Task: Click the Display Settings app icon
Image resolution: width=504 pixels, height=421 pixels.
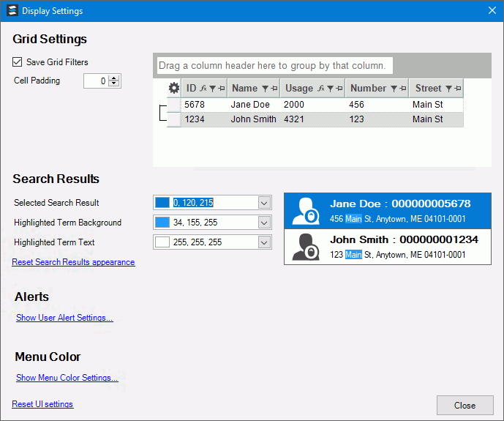Action: pyautogui.click(x=12, y=10)
